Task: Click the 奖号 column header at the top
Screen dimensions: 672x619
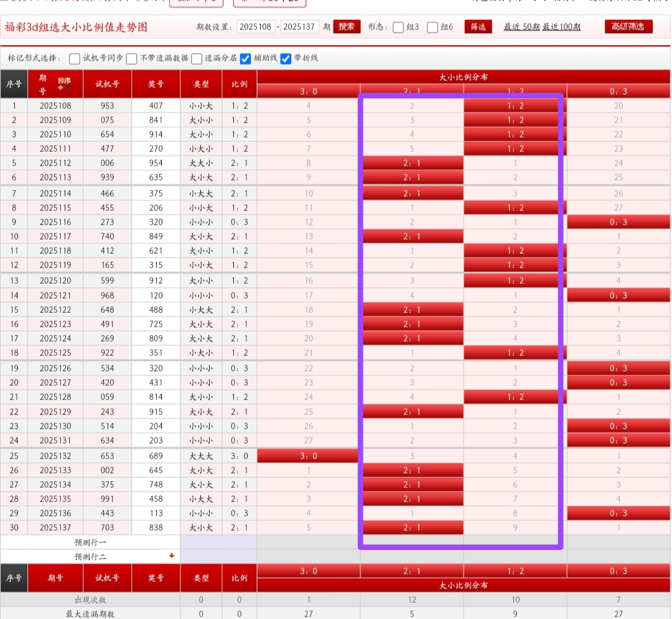Action: [156, 84]
